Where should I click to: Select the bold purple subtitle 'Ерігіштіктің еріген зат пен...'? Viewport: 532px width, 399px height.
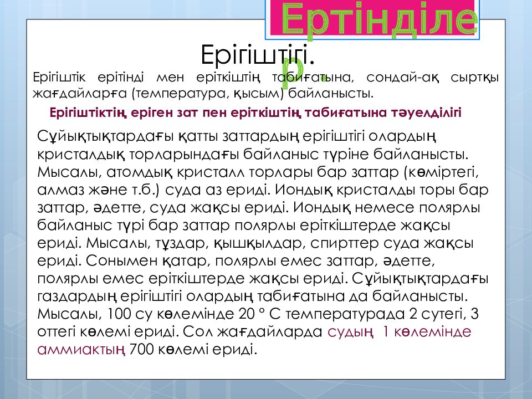(x=255, y=112)
